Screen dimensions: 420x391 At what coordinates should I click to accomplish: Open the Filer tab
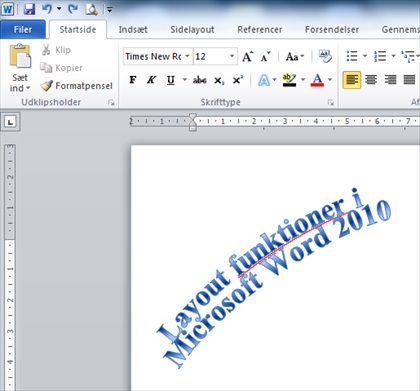tap(23, 29)
